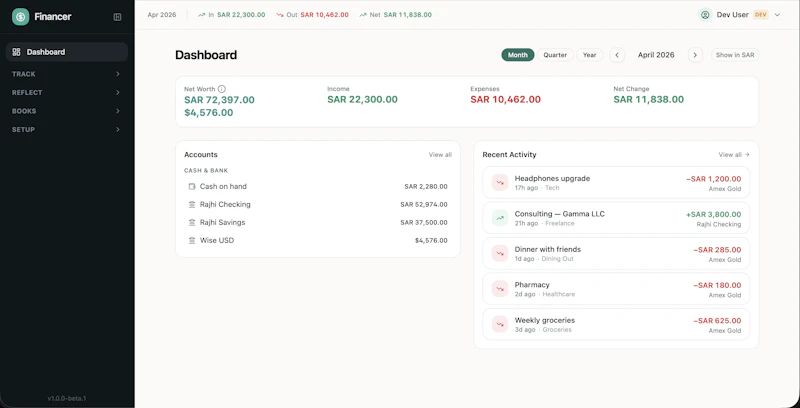Click the Dev User avatar icon
Viewport: 800px width, 408px height.
click(x=705, y=15)
